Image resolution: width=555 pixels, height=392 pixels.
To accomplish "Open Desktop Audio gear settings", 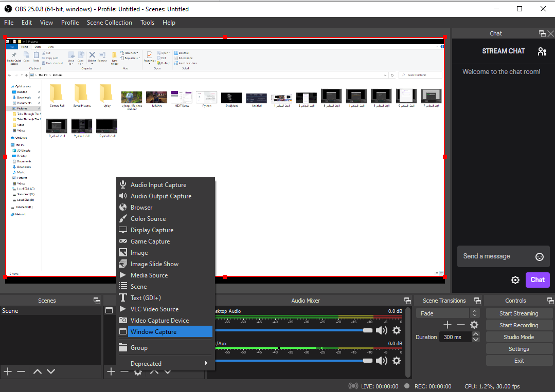I will [397, 330].
